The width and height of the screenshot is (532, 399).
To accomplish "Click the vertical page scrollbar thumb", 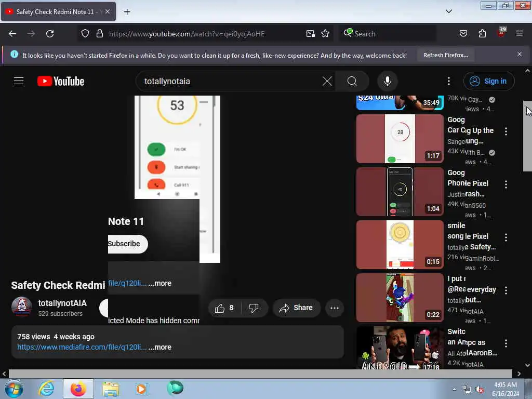I will 527,136.
